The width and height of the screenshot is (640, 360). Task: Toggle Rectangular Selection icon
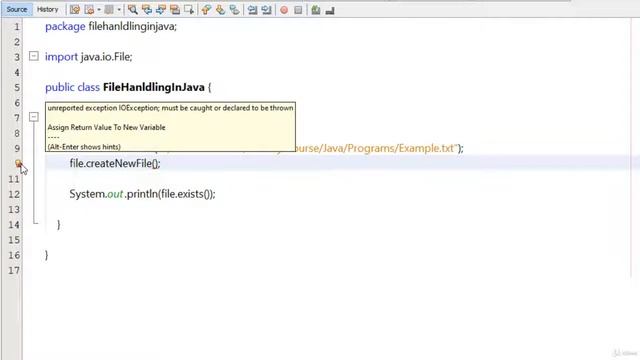pos(189,10)
